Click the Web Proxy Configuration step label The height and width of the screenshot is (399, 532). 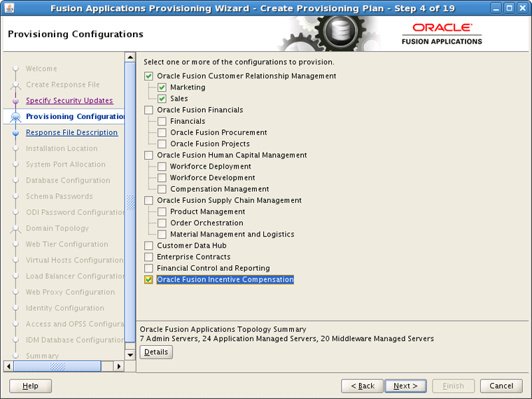point(71,292)
